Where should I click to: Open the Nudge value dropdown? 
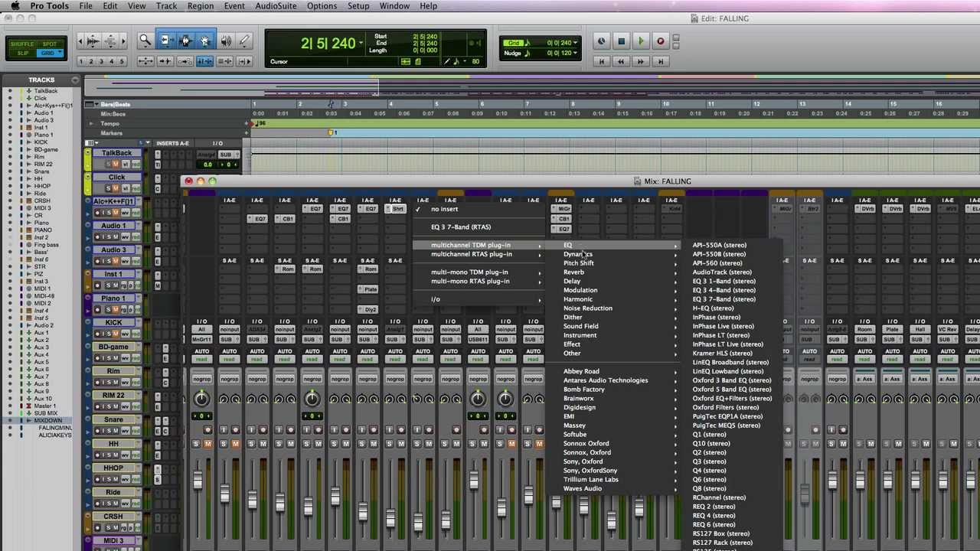pos(575,53)
